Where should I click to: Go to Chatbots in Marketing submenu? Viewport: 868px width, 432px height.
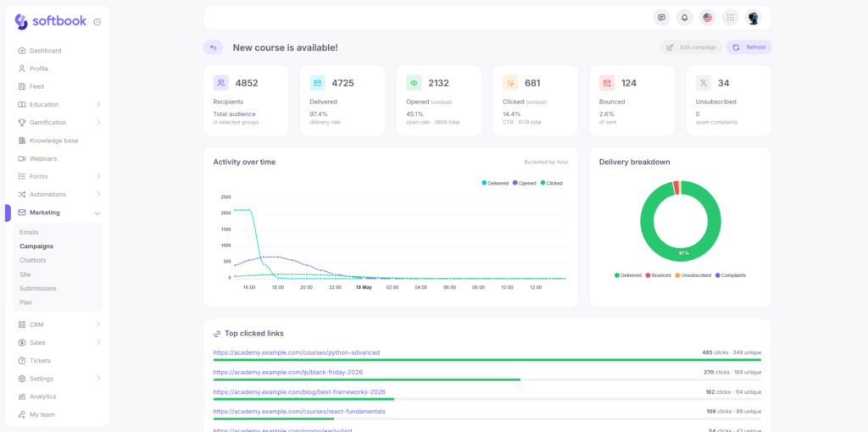tap(33, 260)
